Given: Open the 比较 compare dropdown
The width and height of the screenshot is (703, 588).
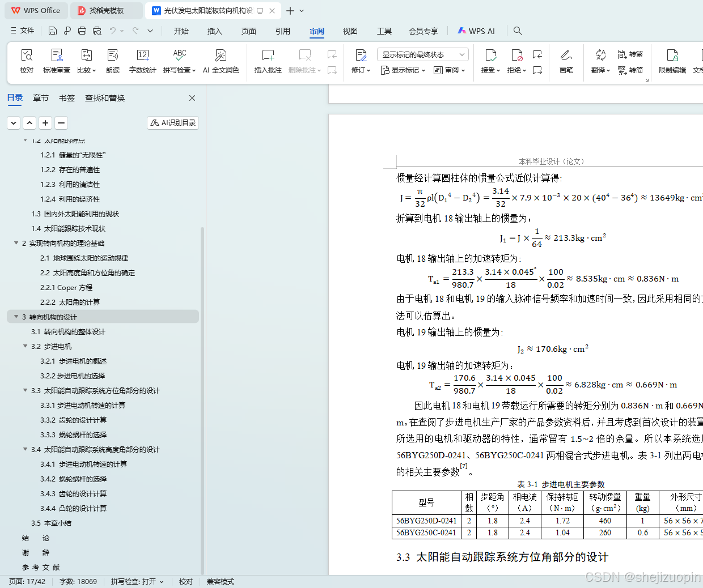Looking at the screenshot, I should click(x=87, y=70).
